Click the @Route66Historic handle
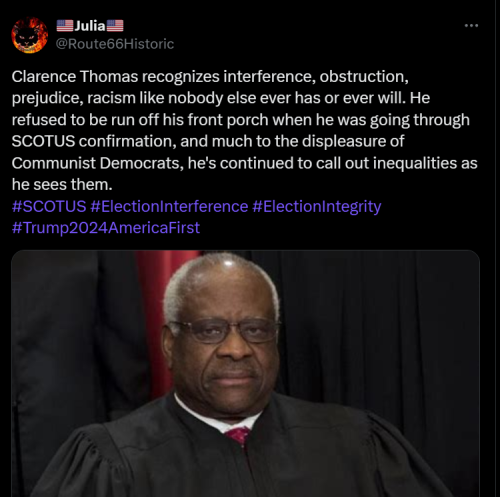This screenshot has width=500, height=497. pos(115,44)
